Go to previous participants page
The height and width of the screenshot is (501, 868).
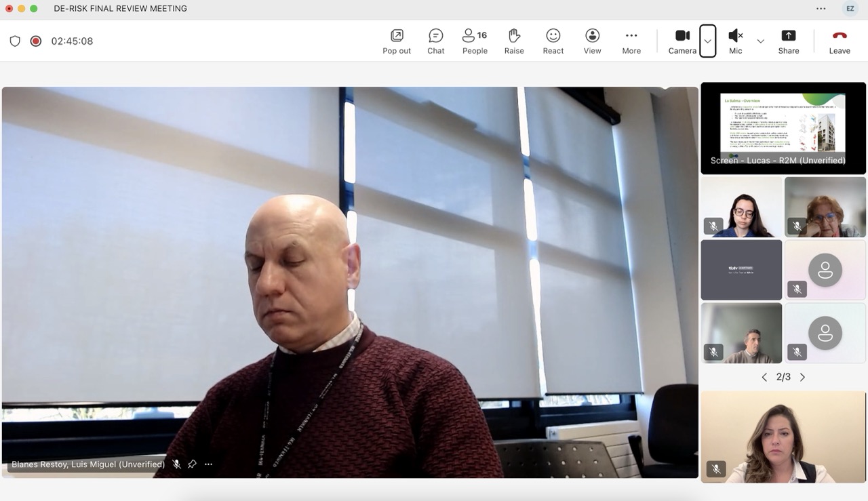coord(764,377)
